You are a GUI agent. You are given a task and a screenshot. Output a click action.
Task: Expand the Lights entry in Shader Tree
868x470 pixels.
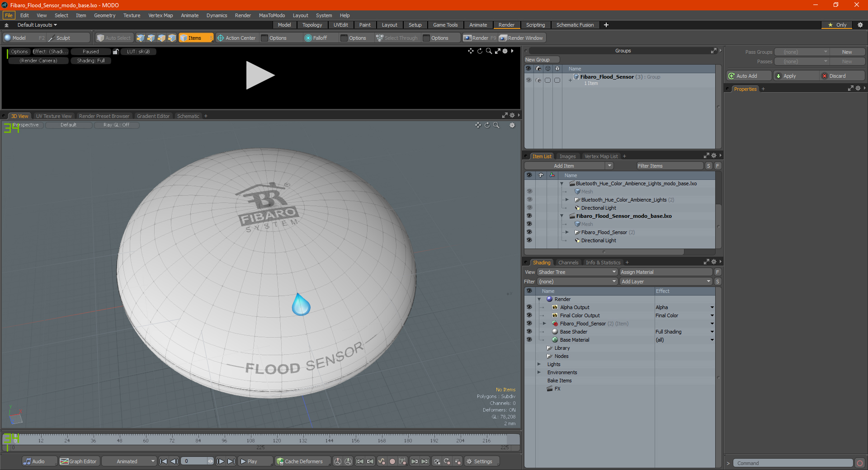(x=539, y=364)
